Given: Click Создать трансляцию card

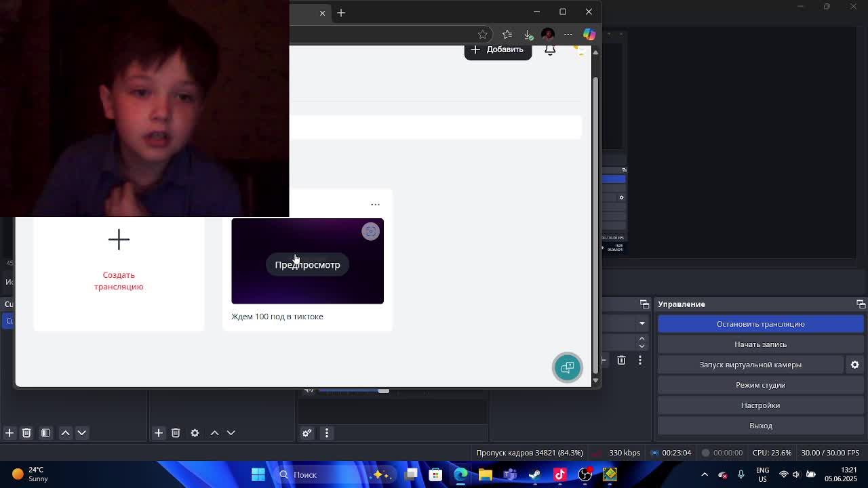Looking at the screenshot, I should coord(119,274).
